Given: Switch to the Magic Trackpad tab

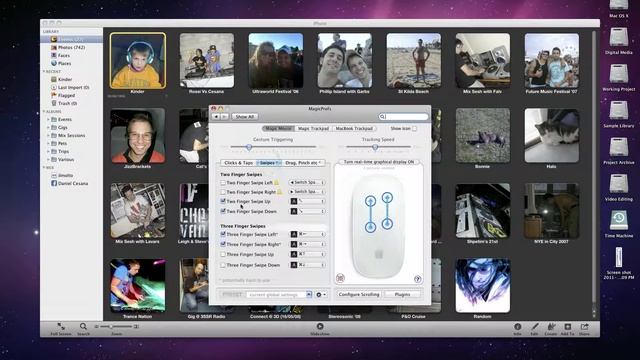Looking at the screenshot, I should coord(313,129).
